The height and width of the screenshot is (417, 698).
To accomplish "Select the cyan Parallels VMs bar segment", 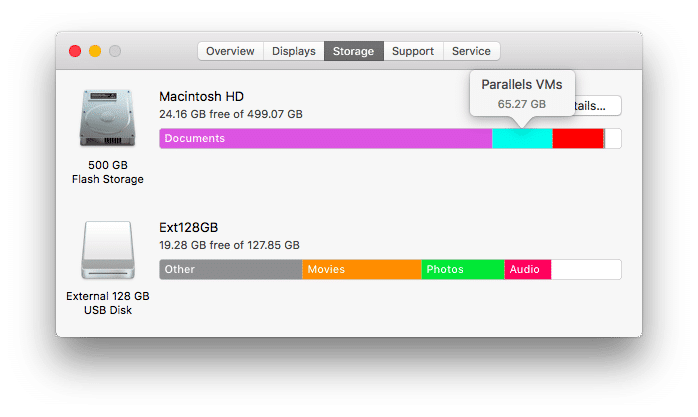I will tap(521, 139).
